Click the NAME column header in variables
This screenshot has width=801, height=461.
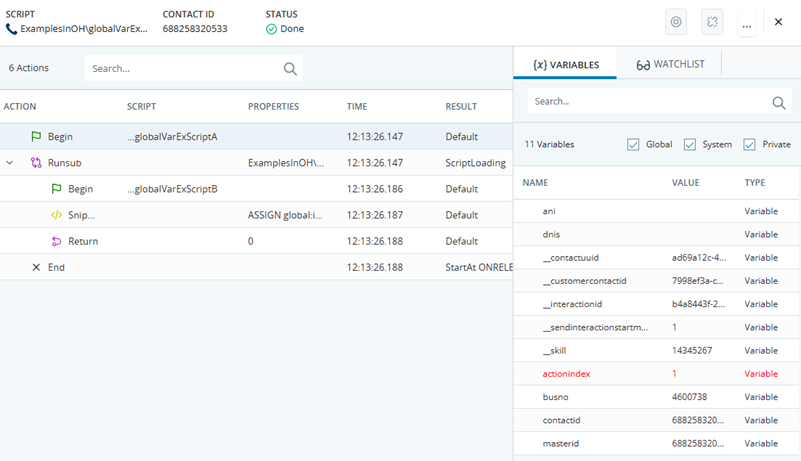(x=535, y=183)
